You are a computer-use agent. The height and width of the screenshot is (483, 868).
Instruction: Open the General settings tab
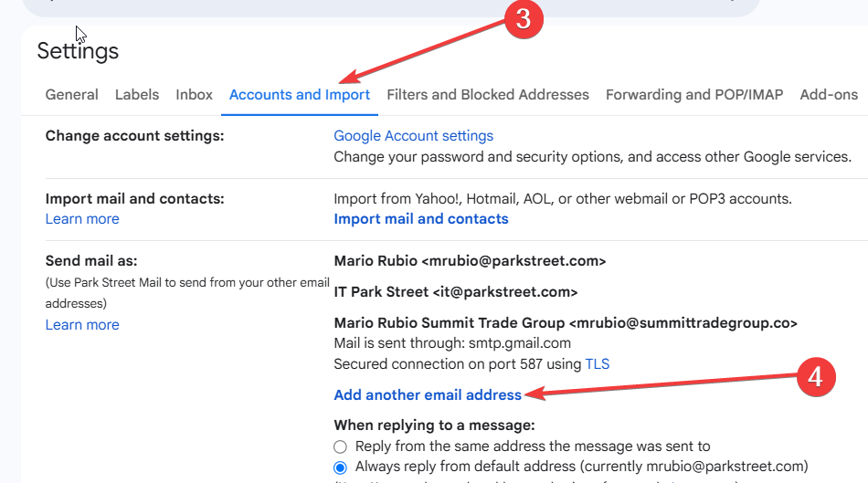point(72,95)
